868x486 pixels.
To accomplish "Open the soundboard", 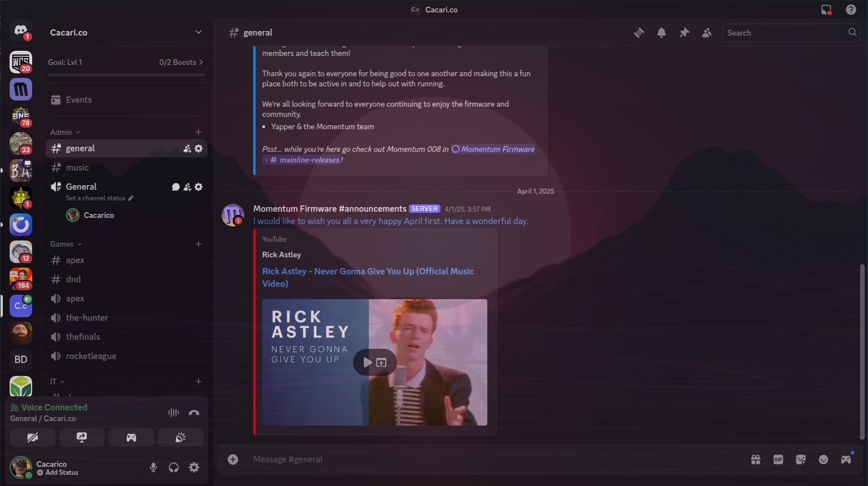I will pyautogui.click(x=180, y=437).
